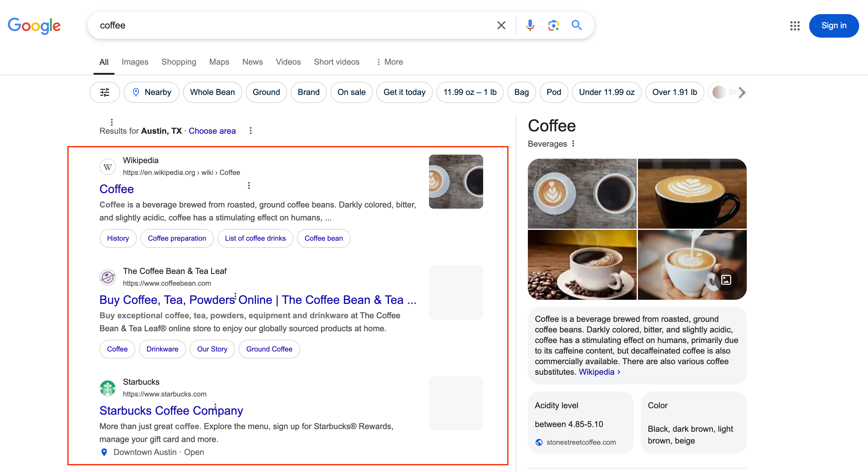Click the Choose area link
Image resolution: width=868 pixels, height=472 pixels.
click(212, 131)
